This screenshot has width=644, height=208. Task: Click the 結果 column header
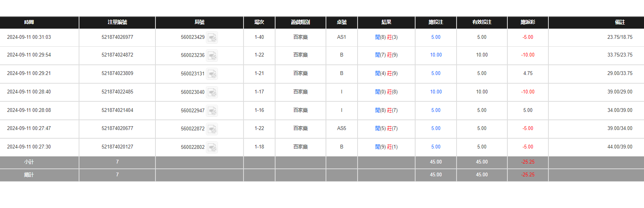click(x=386, y=22)
